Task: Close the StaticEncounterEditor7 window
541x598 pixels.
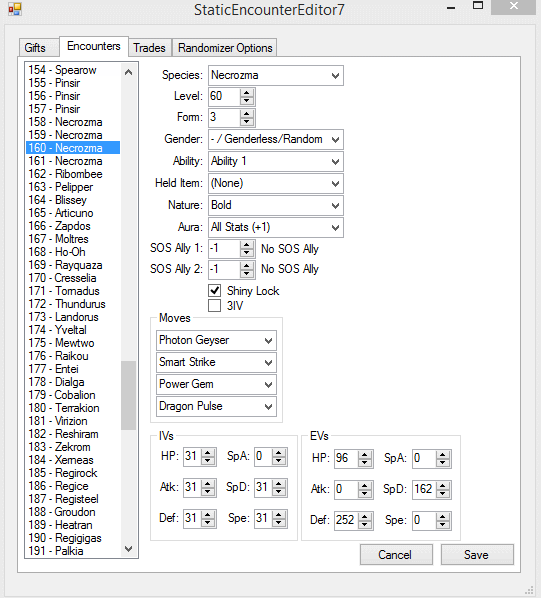Action: tap(514, 7)
